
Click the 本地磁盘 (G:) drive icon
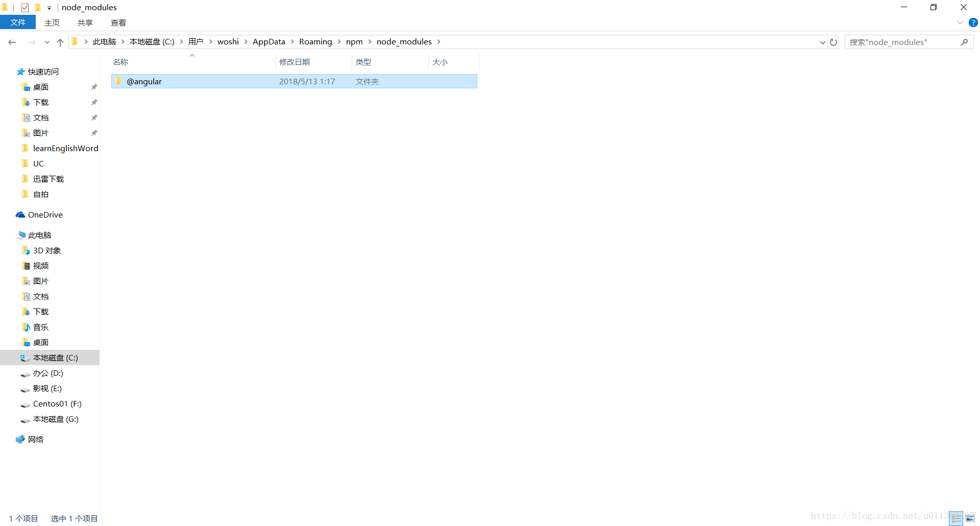(x=25, y=420)
